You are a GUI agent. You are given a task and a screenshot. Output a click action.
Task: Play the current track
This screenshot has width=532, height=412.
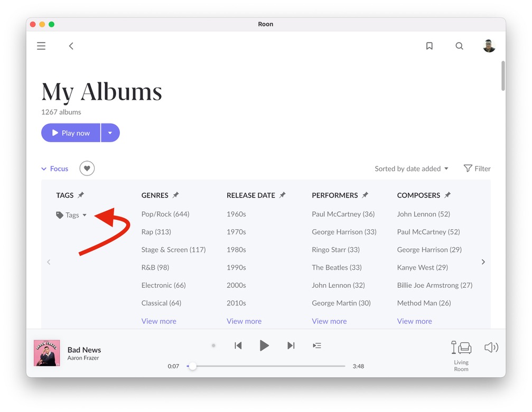click(x=264, y=345)
